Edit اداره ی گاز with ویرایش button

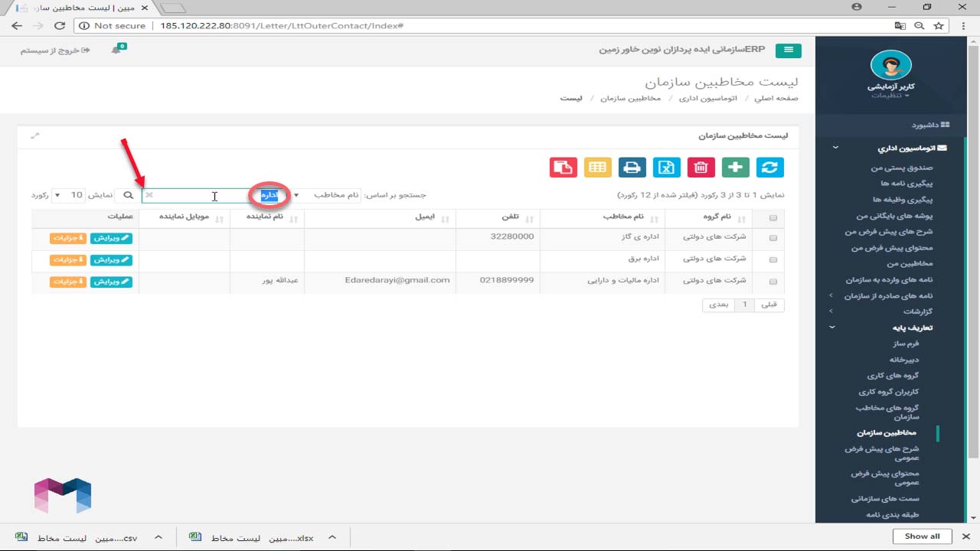coord(112,238)
